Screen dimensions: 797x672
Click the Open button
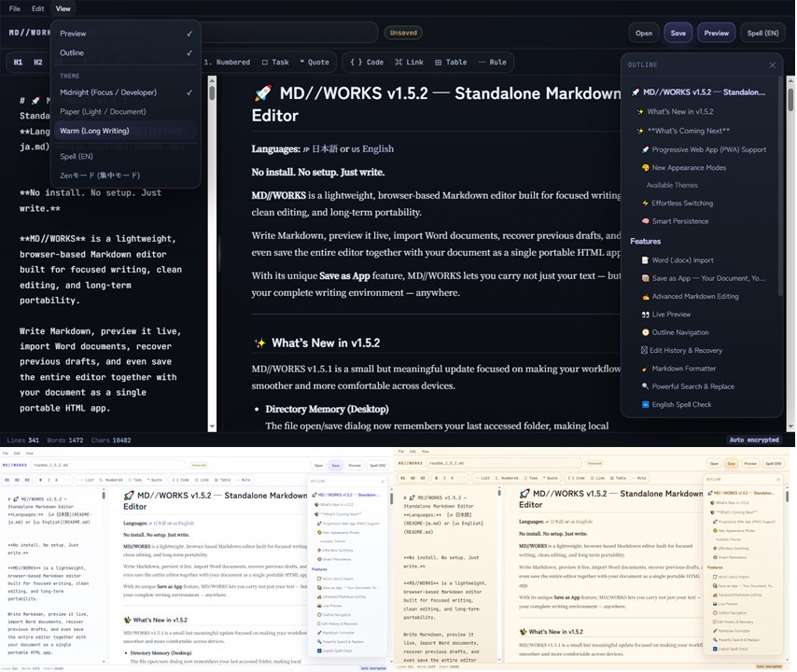pos(644,33)
